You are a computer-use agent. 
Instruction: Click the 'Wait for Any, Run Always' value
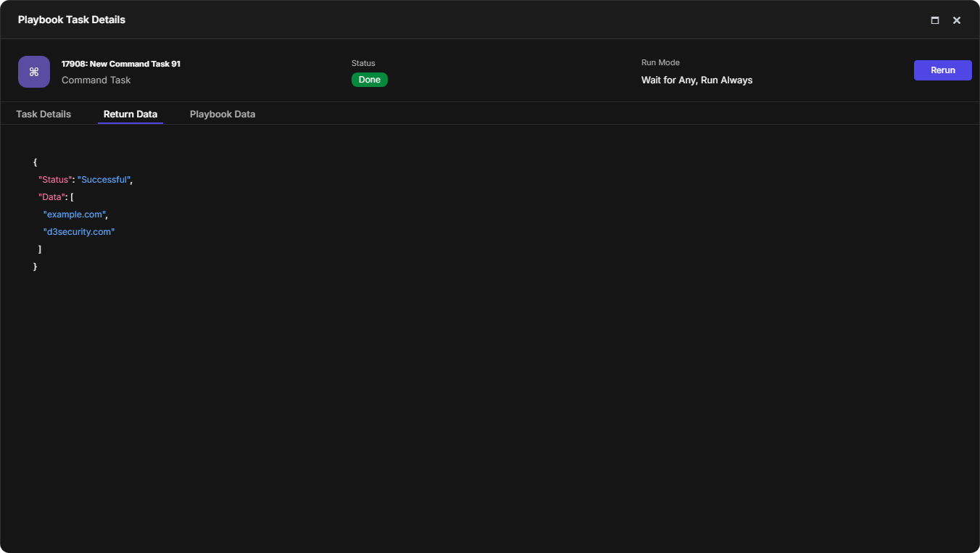pos(697,80)
